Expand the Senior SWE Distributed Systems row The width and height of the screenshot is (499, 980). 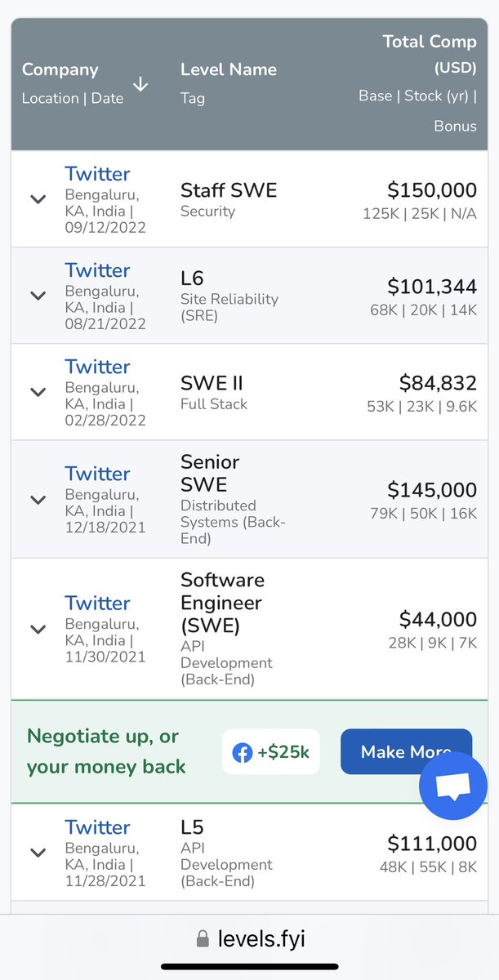point(38,500)
